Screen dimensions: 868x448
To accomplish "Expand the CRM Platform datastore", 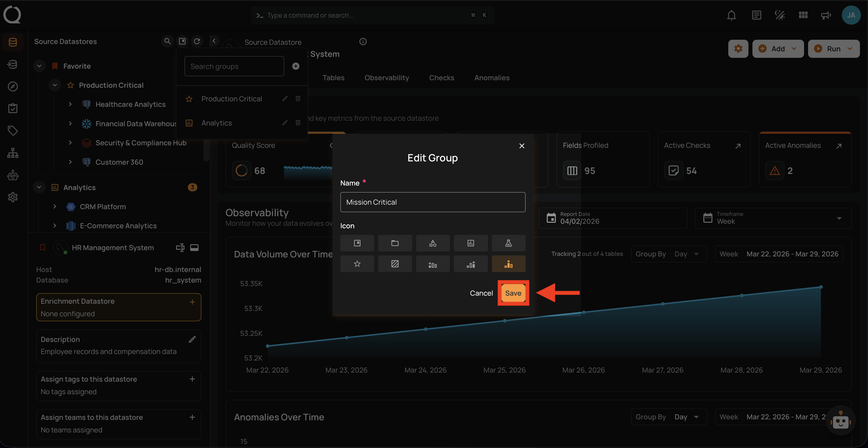I will pos(55,206).
